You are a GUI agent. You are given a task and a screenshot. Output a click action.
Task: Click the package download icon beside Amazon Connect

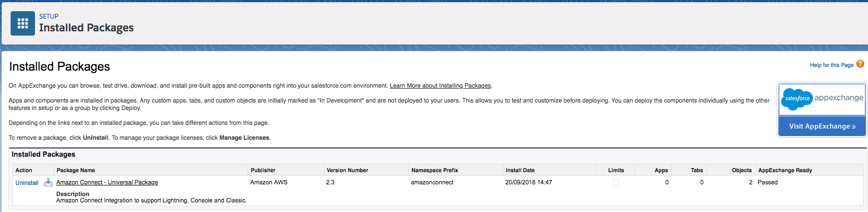pyautogui.click(x=48, y=182)
